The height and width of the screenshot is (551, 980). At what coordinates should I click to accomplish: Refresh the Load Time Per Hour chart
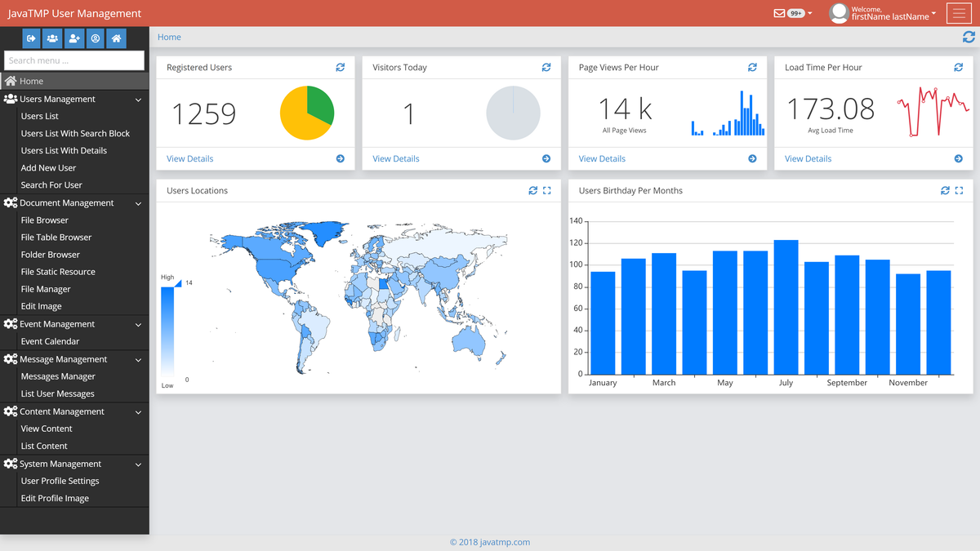958,67
